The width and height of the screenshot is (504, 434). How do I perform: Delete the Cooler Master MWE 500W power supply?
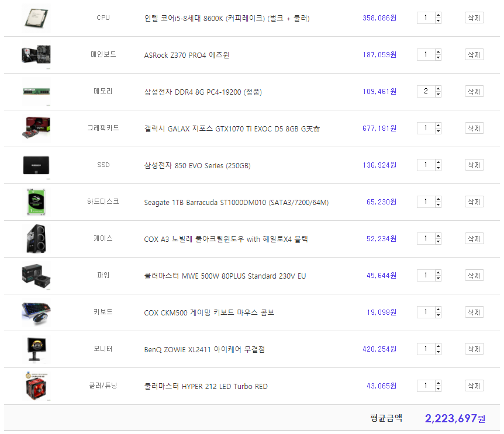pyautogui.click(x=474, y=276)
